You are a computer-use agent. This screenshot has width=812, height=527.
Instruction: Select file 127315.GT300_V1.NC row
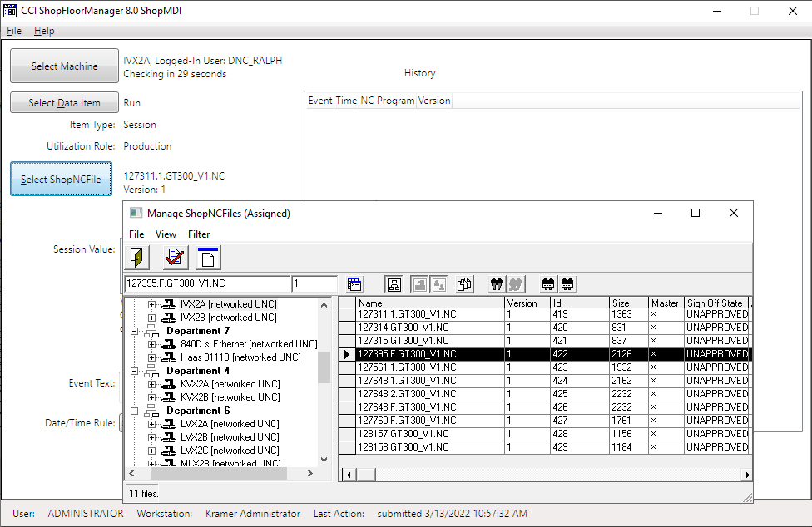(544, 341)
